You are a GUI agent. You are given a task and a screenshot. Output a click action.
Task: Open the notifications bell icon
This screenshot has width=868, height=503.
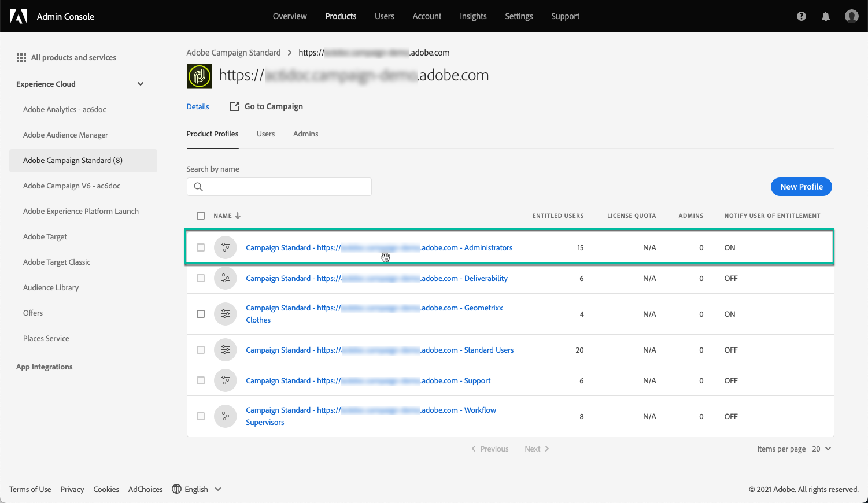tap(826, 16)
